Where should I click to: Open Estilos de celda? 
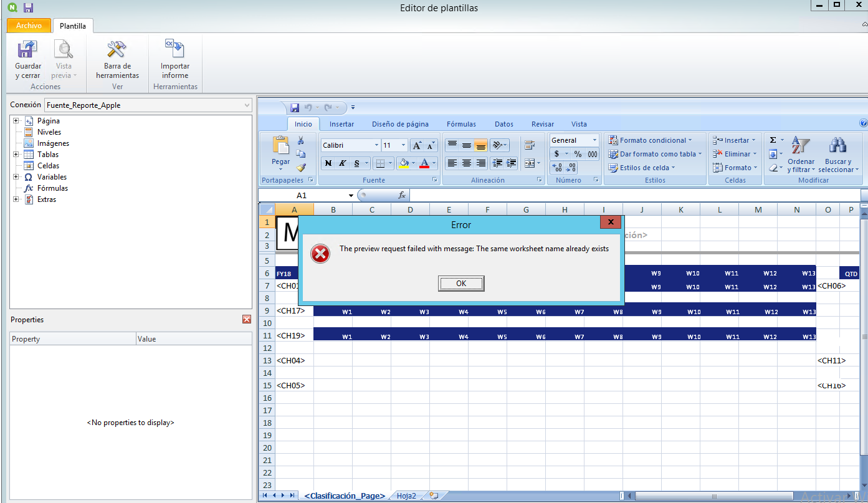642,168
